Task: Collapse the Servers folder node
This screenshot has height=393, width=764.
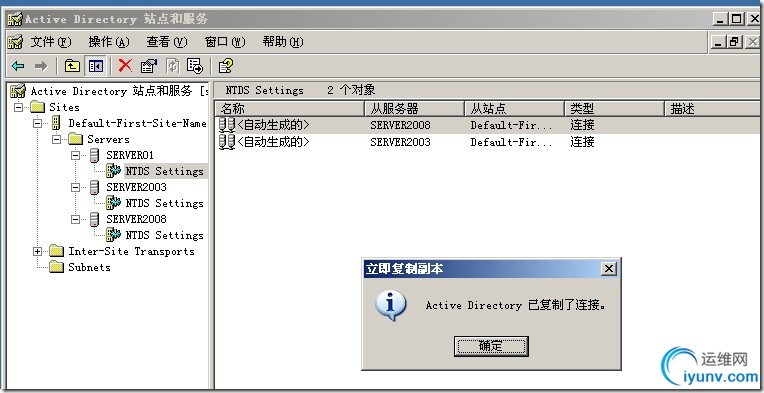Action: [57, 139]
